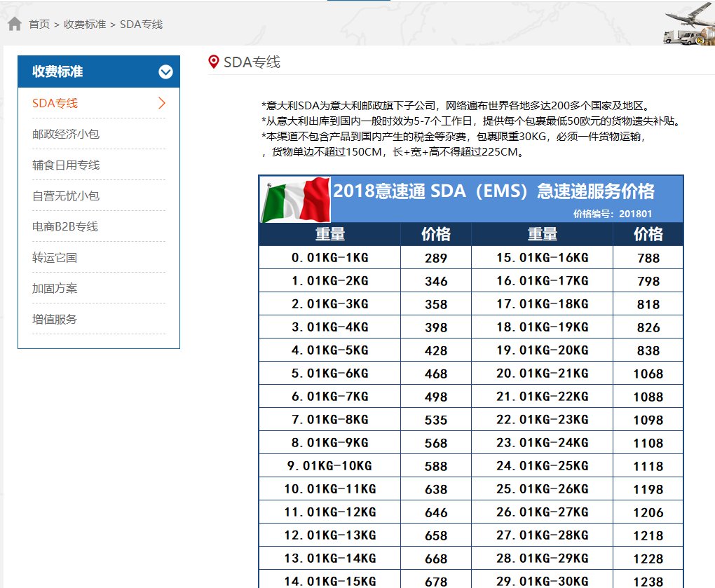Click the price cell 588
The height and width of the screenshot is (588, 715).
(436, 466)
